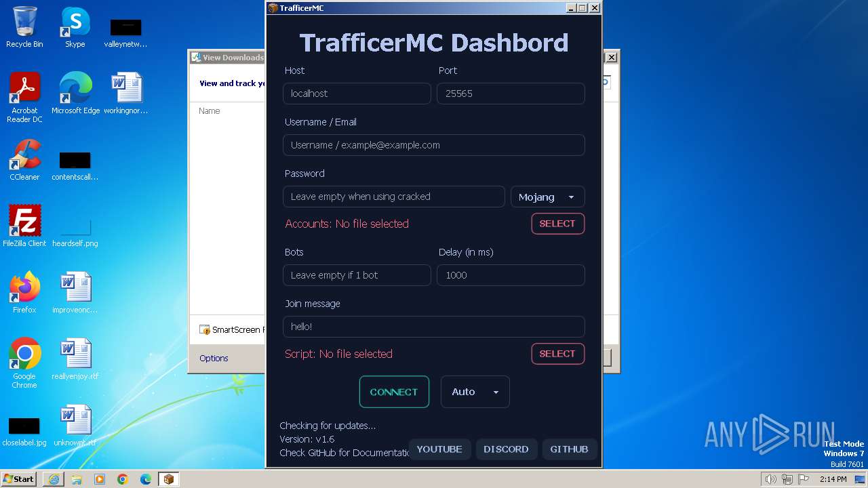Viewport: 868px width, 488px height.
Task: Open File Explorer from taskbar
Action: (x=77, y=479)
